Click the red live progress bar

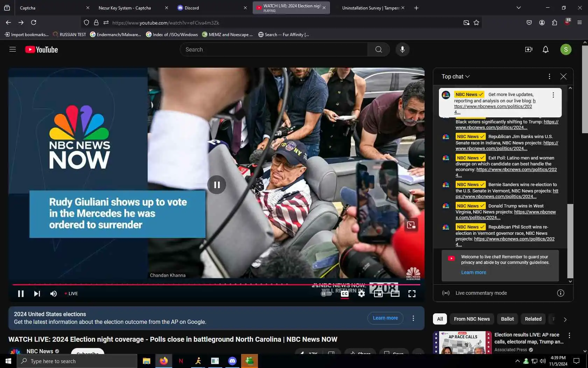[216, 285]
